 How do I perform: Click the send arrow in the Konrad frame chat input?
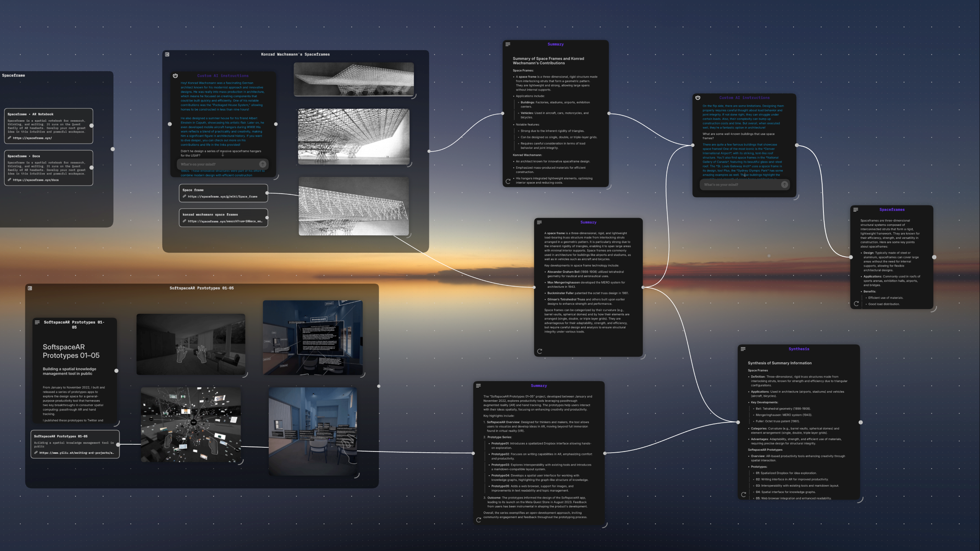(263, 164)
